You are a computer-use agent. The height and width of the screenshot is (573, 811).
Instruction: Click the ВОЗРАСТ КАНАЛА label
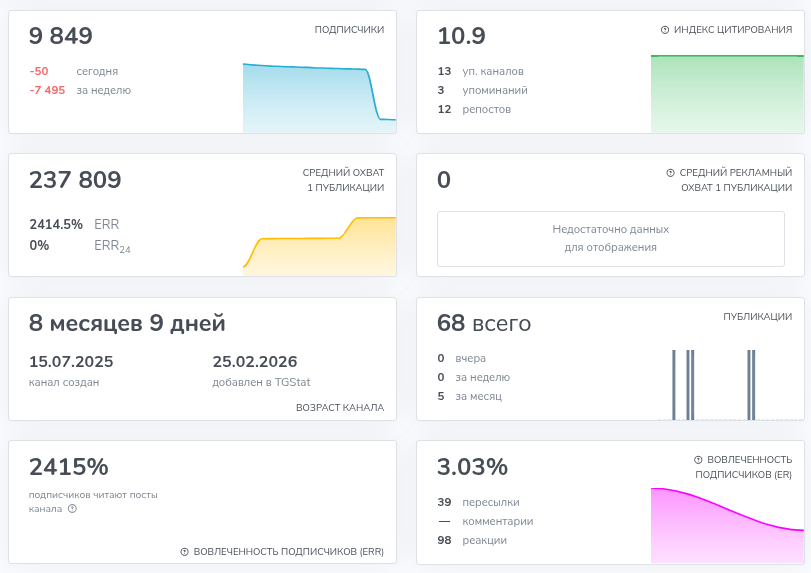(x=339, y=408)
